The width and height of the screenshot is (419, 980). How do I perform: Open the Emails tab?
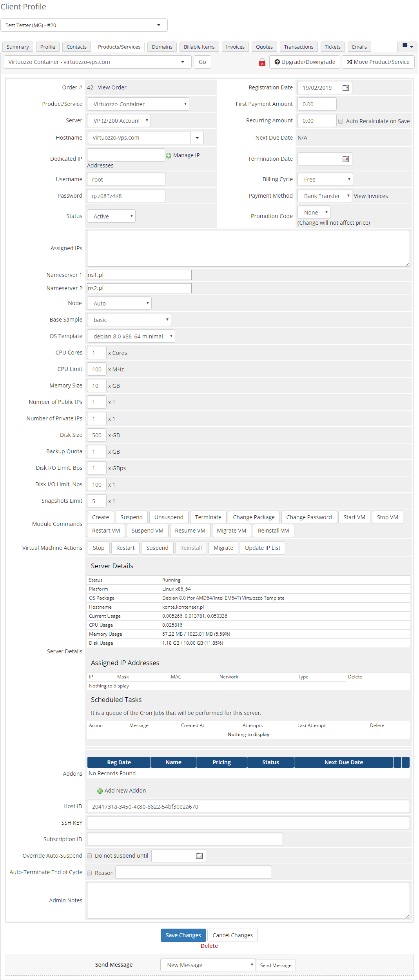coord(359,47)
